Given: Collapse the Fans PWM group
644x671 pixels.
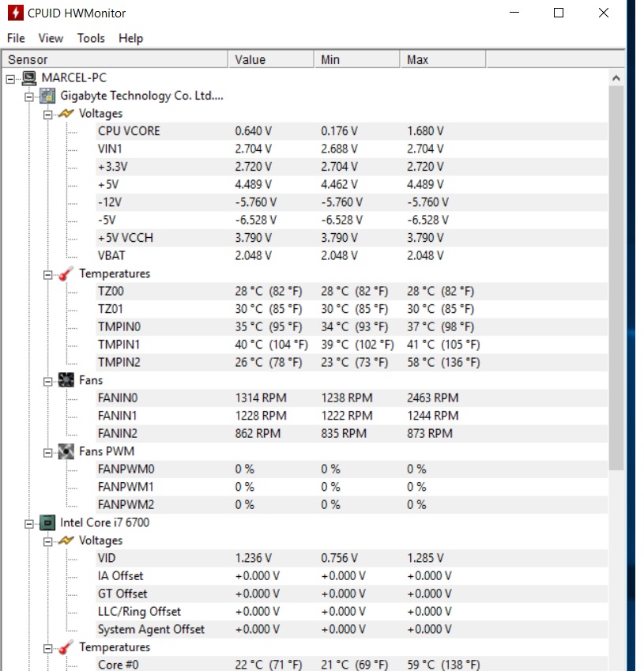Looking at the screenshot, I should pyautogui.click(x=48, y=453).
